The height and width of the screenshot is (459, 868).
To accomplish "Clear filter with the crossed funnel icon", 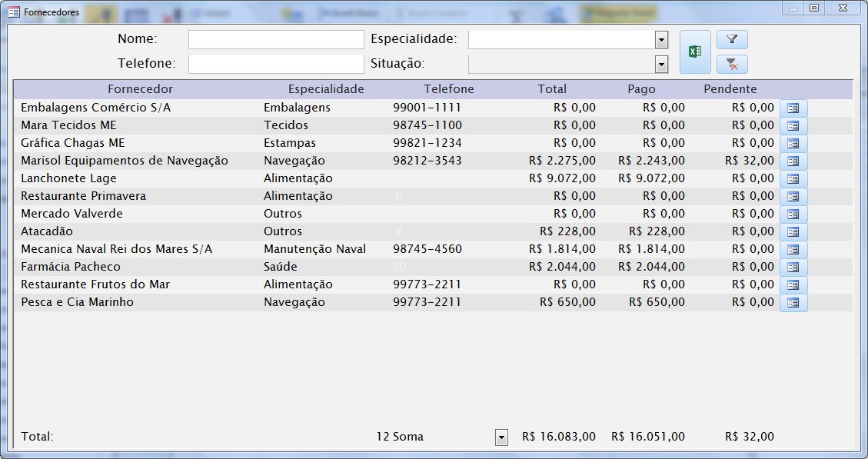I will click(x=732, y=65).
